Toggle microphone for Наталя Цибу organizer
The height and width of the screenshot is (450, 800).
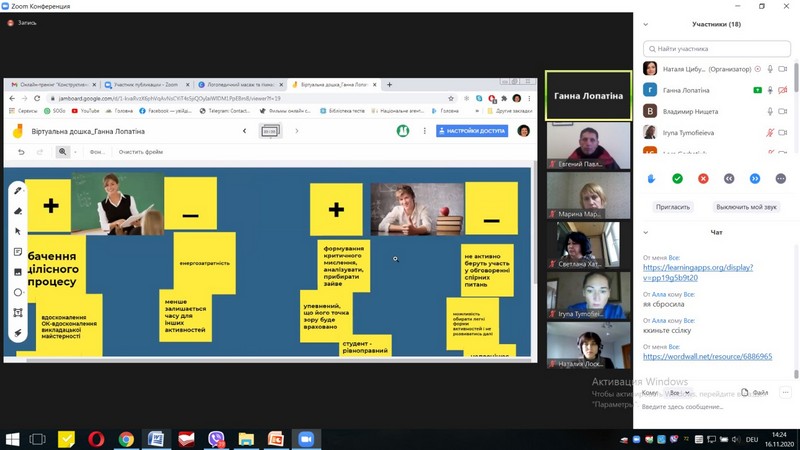770,69
